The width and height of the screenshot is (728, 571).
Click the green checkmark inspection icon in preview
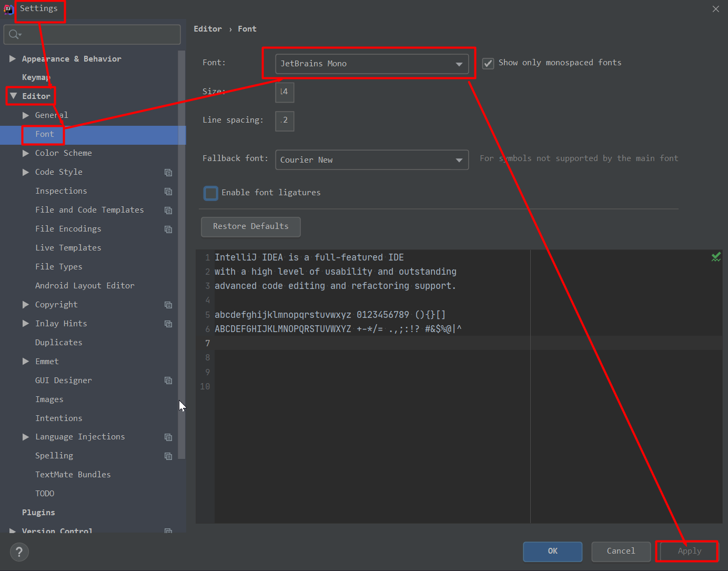716,257
